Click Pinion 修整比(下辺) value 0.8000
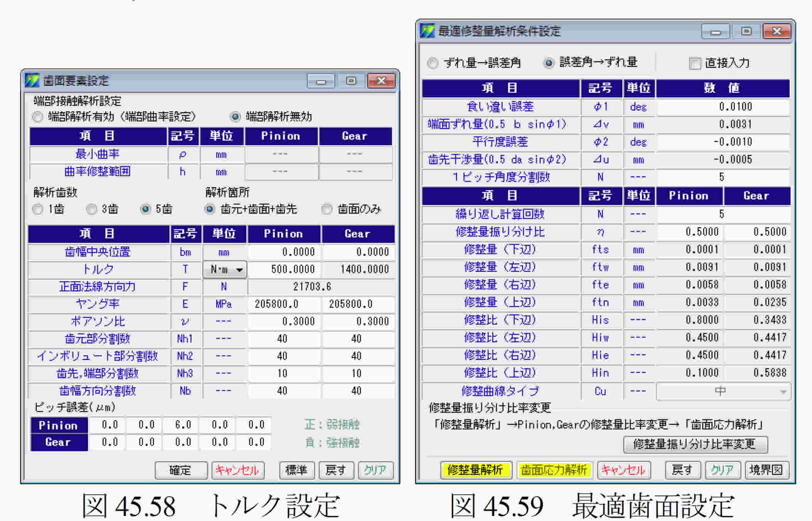 [x=690, y=320]
